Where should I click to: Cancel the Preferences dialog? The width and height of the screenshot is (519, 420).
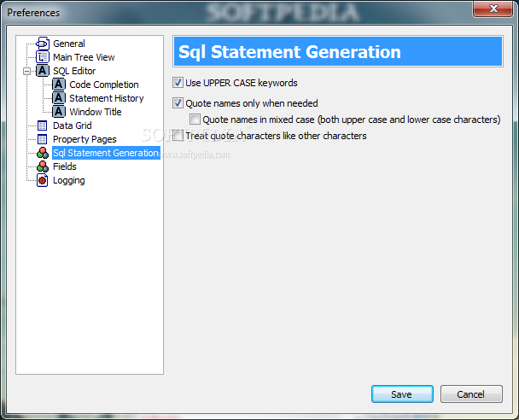(471, 394)
